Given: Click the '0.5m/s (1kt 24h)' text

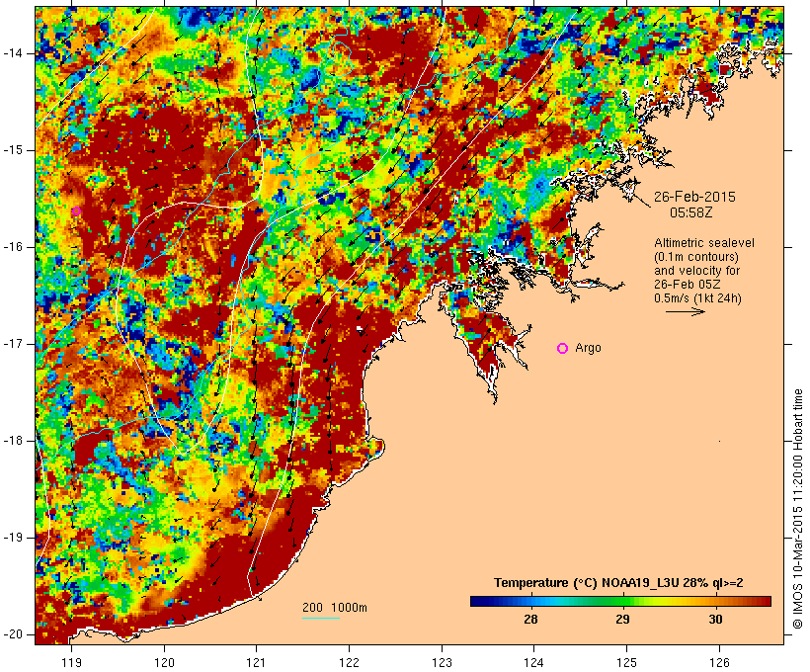Looking at the screenshot, I should [697, 298].
